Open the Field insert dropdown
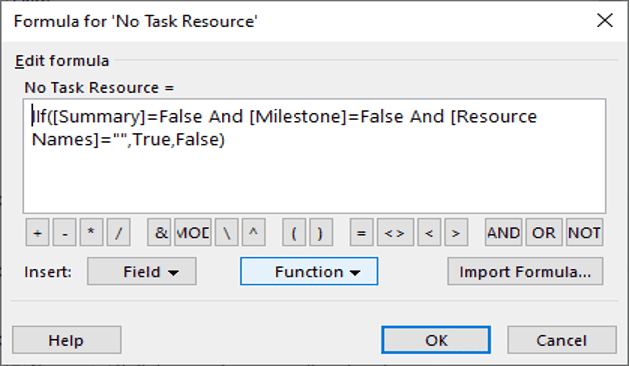This screenshot has height=366, width=630. click(142, 272)
